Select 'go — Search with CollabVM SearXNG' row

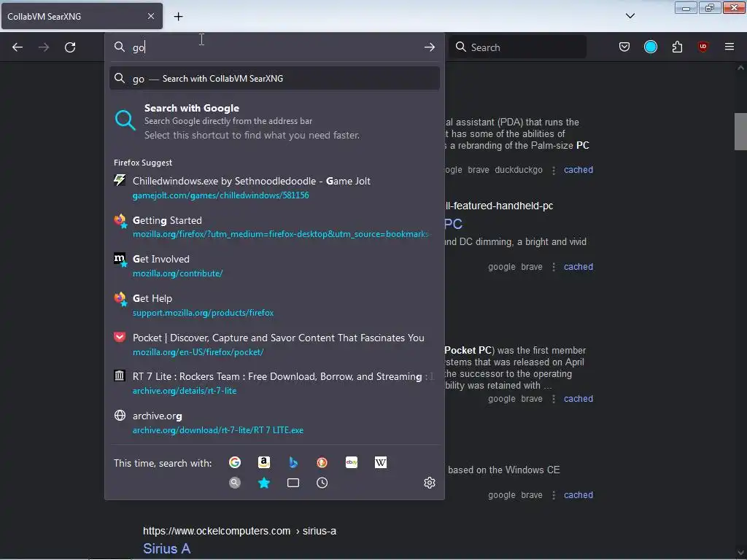point(274,79)
